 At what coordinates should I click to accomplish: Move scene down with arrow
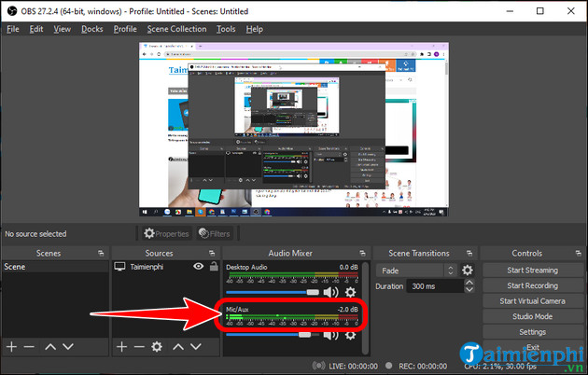coord(68,346)
